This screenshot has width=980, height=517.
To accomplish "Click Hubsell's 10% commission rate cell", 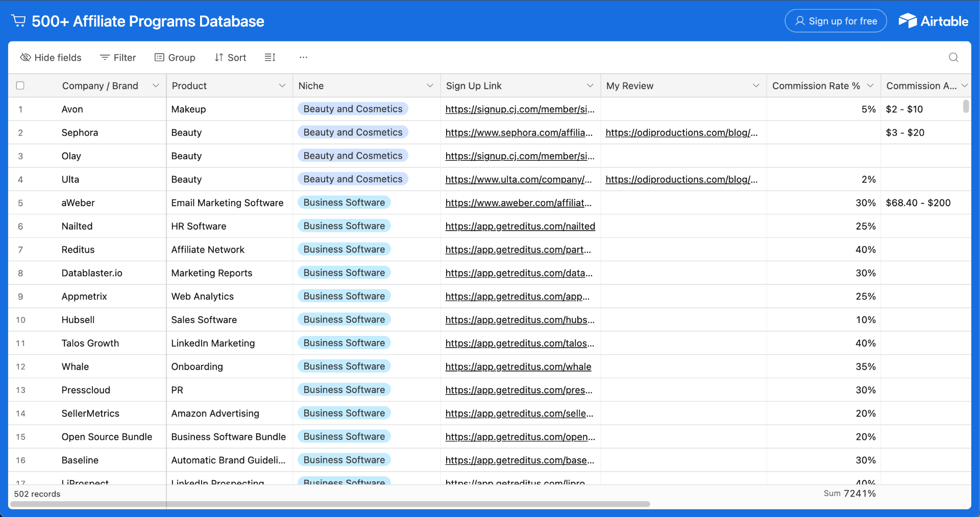I will tap(823, 320).
